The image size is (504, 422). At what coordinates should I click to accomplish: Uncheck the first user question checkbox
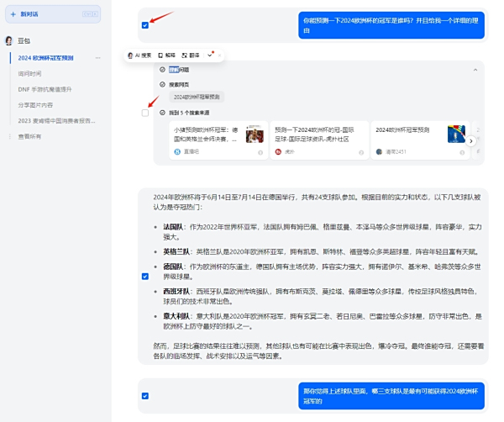(145, 25)
